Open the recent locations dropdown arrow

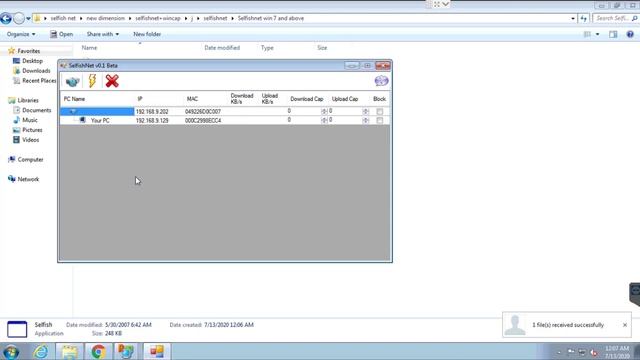(x=28, y=18)
